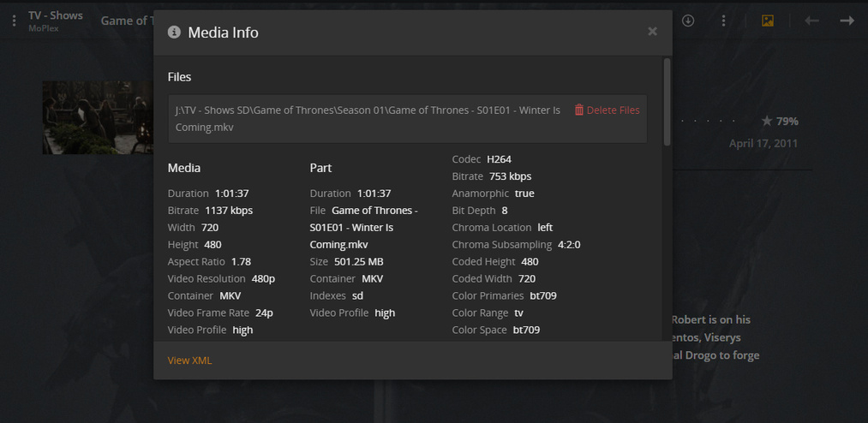Click the dialog's vertical scrollbar

click(x=667, y=103)
